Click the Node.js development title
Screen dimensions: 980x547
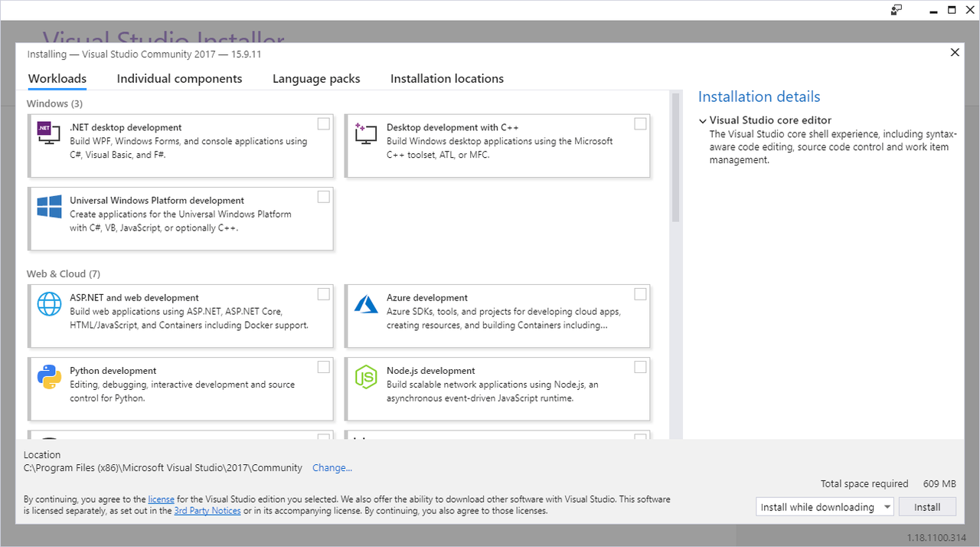tap(431, 371)
